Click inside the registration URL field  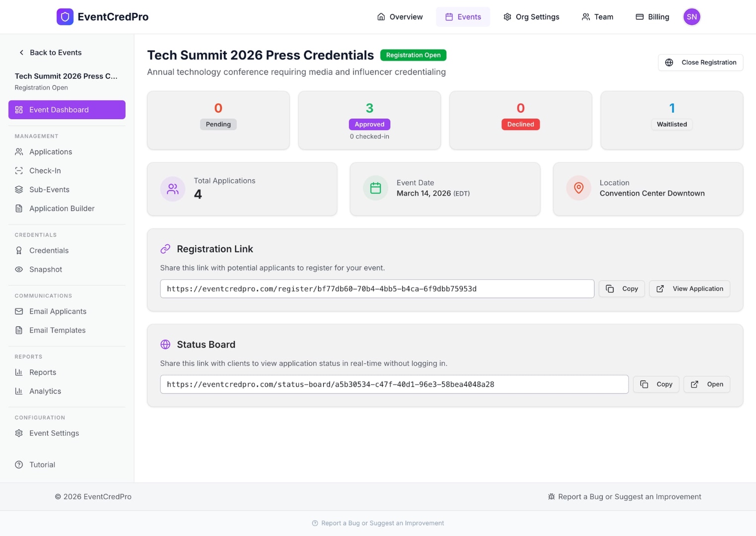(377, 288)
